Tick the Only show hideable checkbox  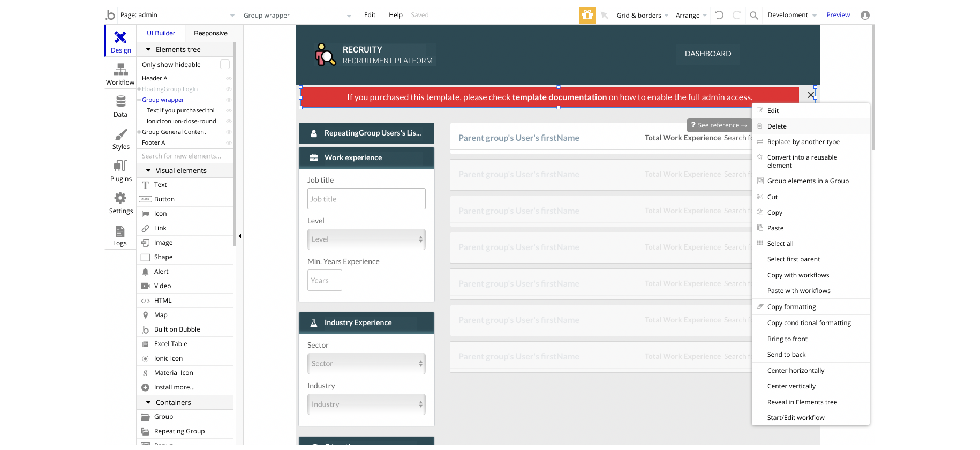click(225, 64)
